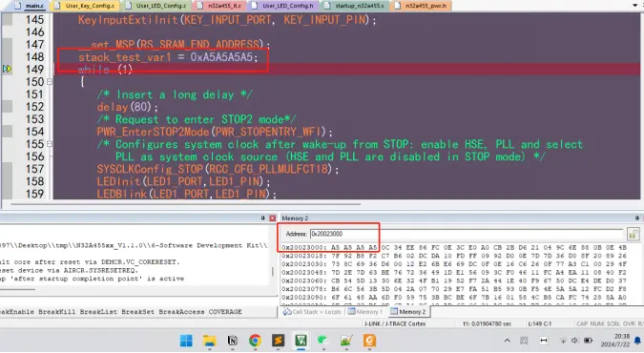
Task: Toggle breakpoint in margin at line 152
Action: point(7,107)
